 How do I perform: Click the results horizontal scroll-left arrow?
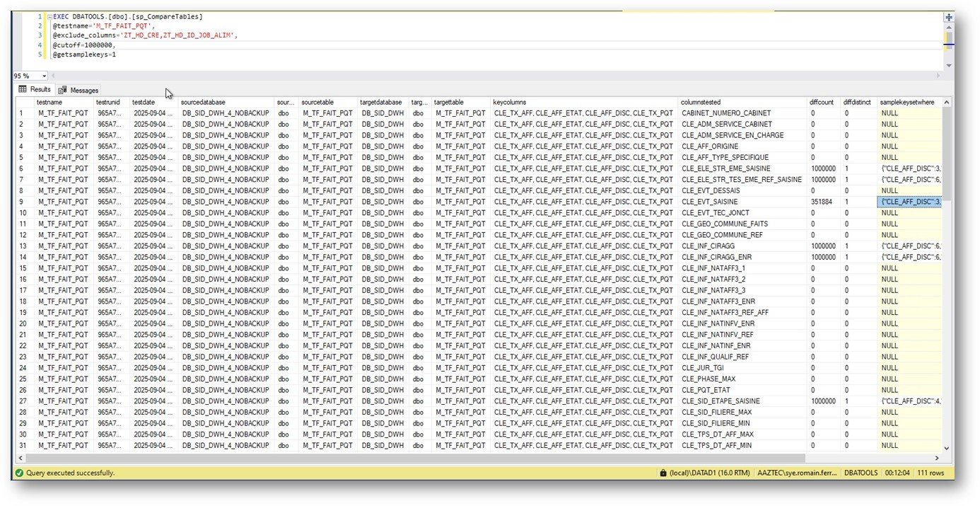(x=20, y=458)
